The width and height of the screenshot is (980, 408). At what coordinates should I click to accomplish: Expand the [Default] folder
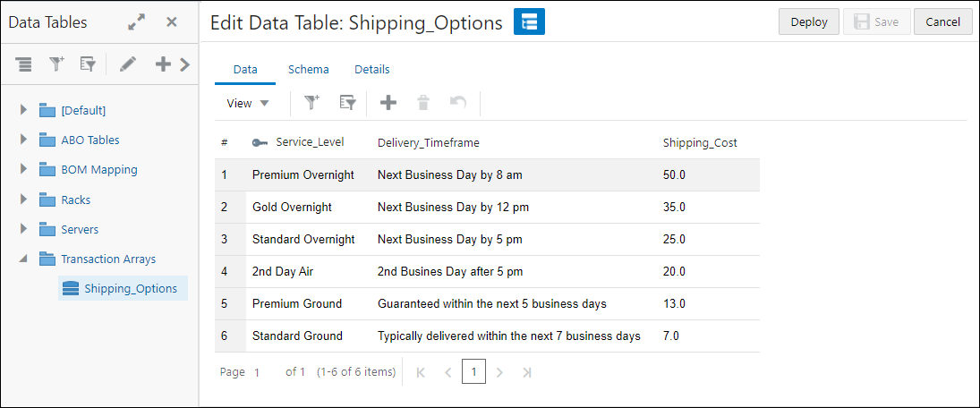click(x=24, y=110)
